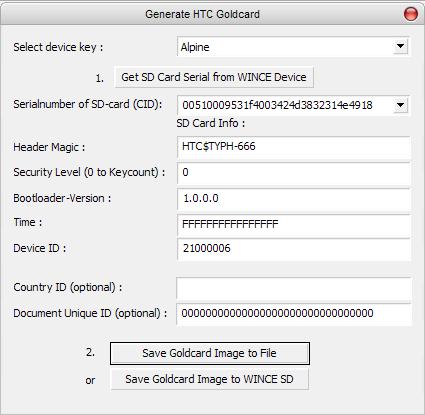Screen dimensions: 425x415
Task: Click into the Security Level field
Action: coord(293,173)
